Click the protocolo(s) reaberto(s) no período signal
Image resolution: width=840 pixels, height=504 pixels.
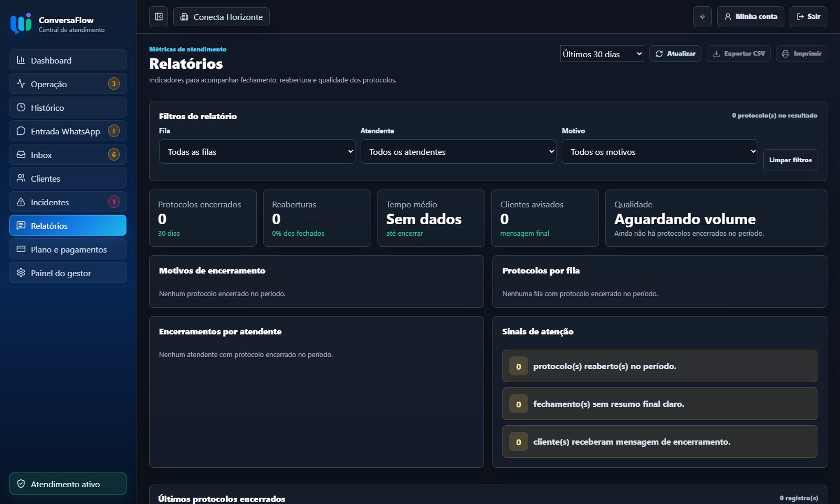660,366
